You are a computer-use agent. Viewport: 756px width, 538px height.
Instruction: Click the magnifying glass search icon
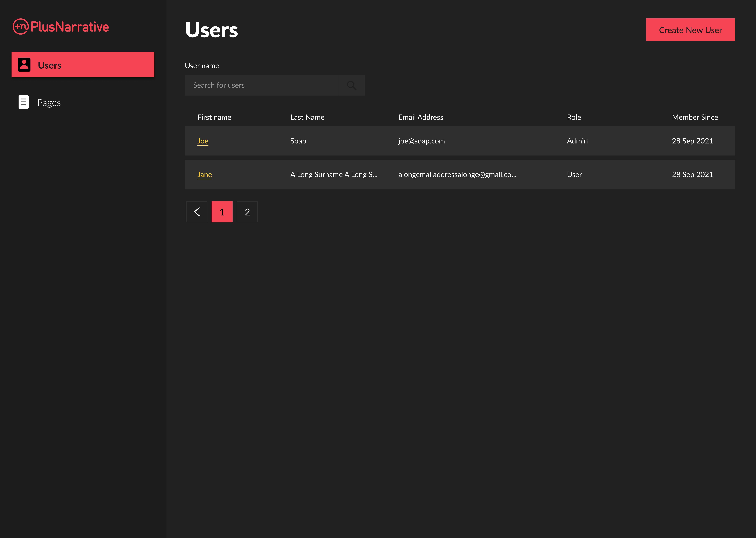point(352,85)
